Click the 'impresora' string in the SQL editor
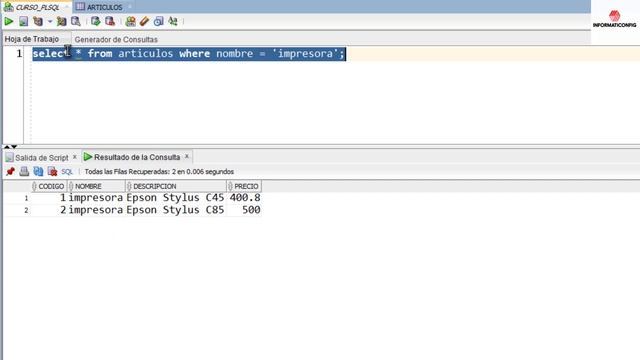 [x=305, y=53]
